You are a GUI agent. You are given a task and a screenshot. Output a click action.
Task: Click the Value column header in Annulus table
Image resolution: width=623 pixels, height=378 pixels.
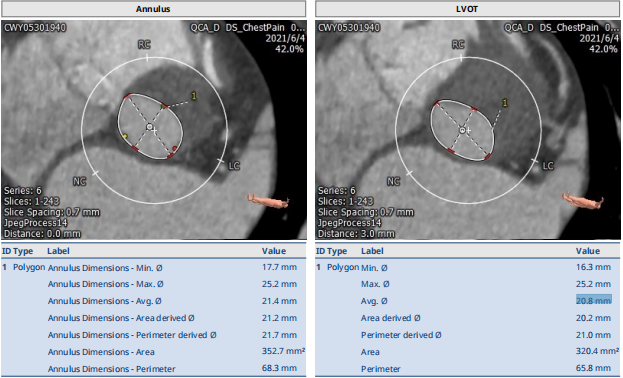(x=274, y=251)
